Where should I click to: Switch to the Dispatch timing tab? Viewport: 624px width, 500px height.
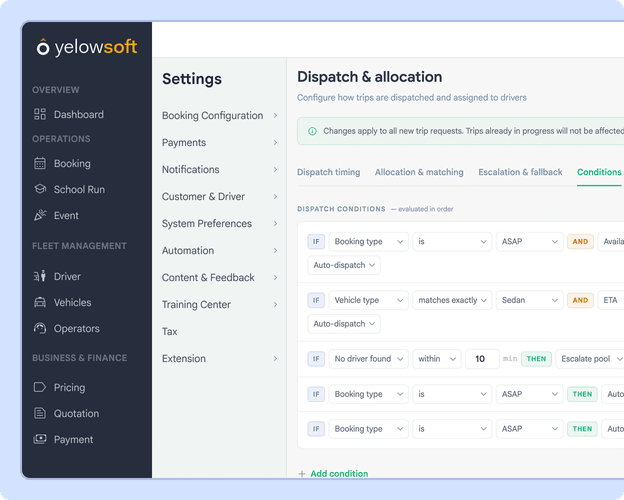click(329, 172)
